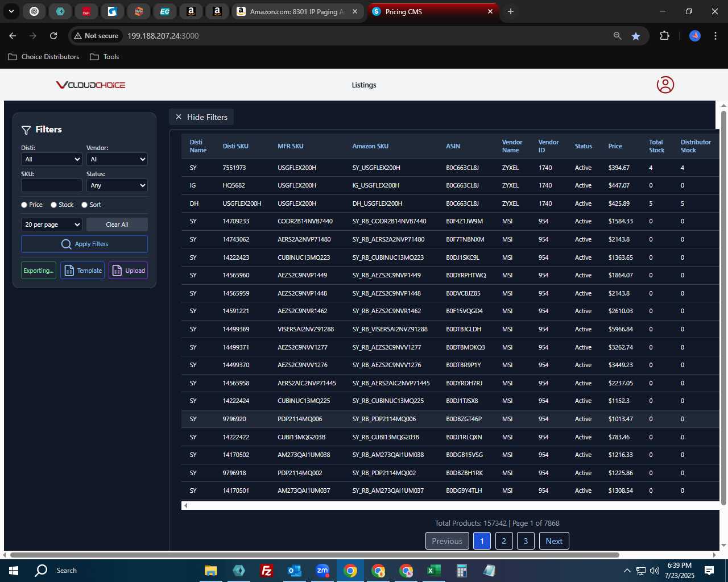This screenshot has width=728, height=582.
Task: Click the X icon next to Hide Filters
Action: click(x=179, y=117)
